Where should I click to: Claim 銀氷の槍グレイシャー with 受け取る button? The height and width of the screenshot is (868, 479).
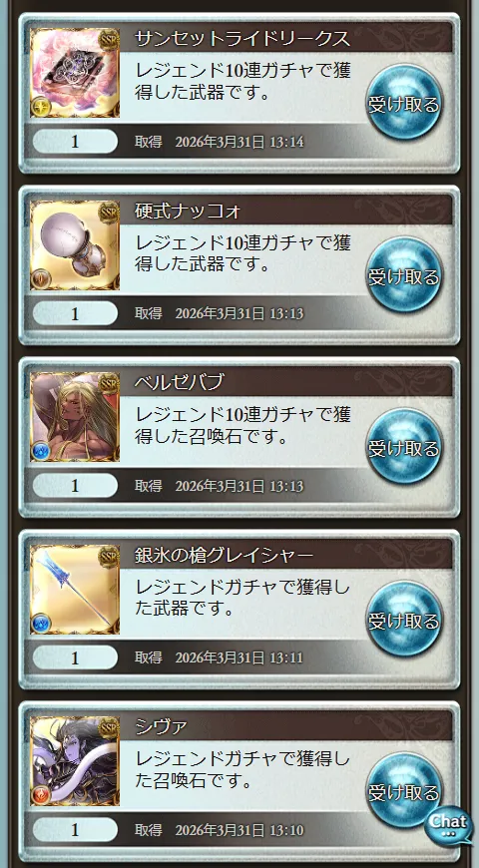click(404, 620)
